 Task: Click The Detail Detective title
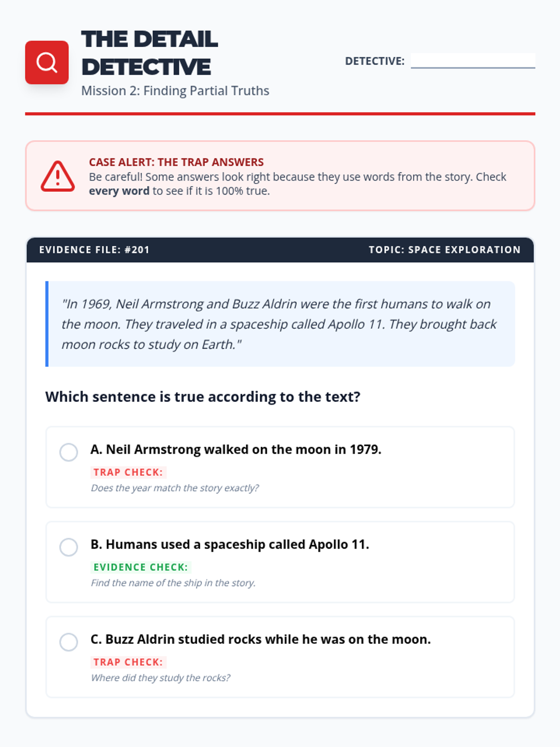click(149, 53)
